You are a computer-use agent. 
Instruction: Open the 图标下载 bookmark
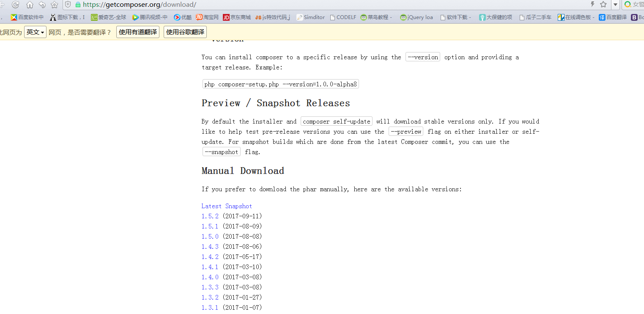click(68, 17)
